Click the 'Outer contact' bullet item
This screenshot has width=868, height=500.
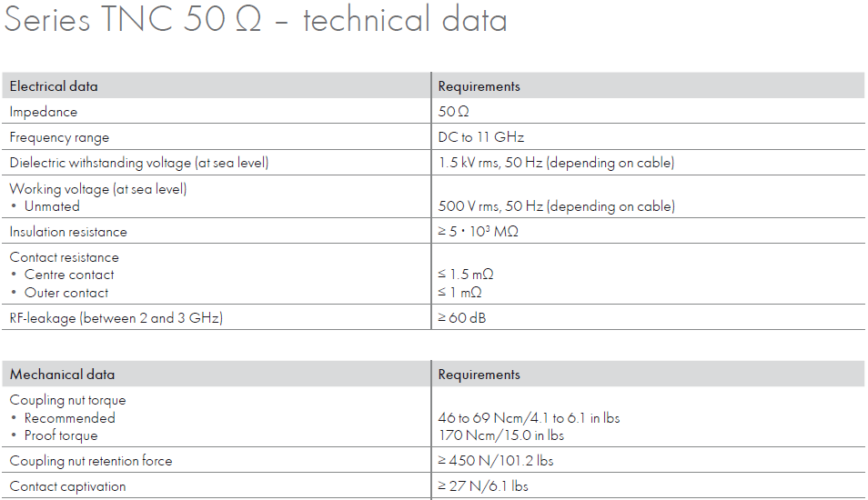(x=66, y=293)
